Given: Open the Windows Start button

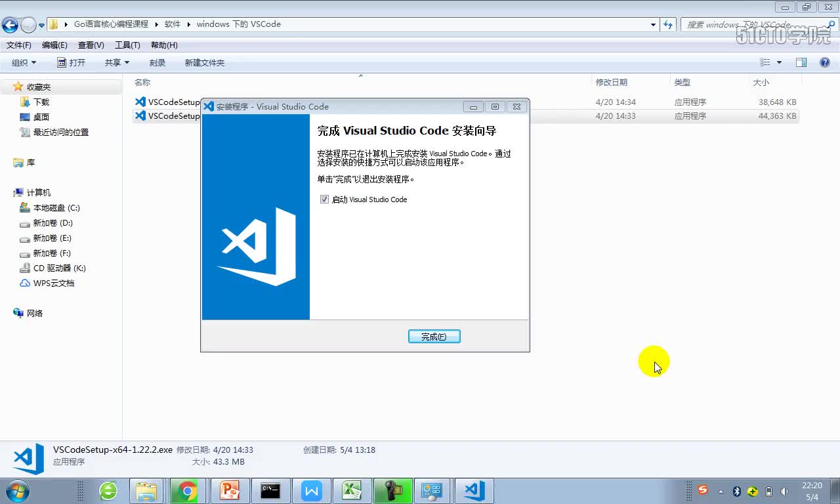Looking at the screenshot, I should 16,491.
